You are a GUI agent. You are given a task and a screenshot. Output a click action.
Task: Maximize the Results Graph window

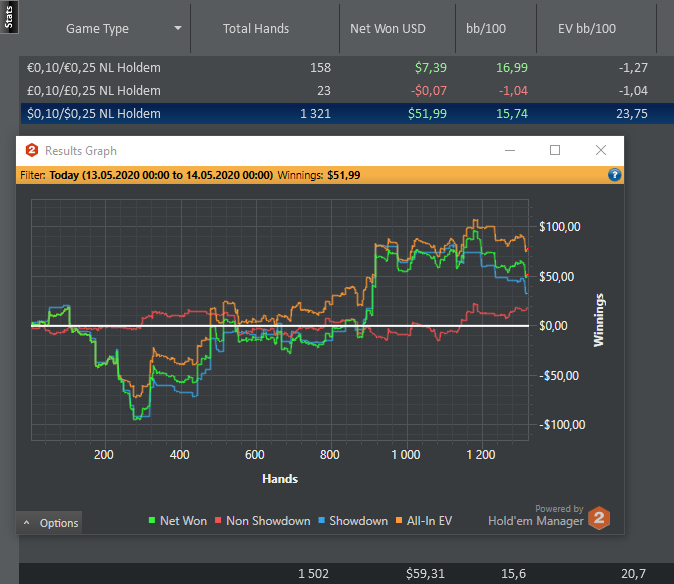(x=555, y=150)
